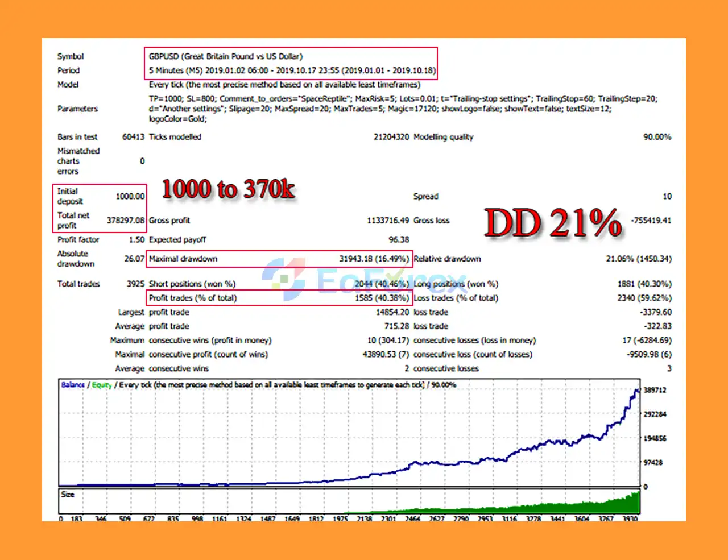Click the Maximal drawdown figure 31943.18 (16.49%)
The width and height of the screenshot is (728, 560).
374,259
